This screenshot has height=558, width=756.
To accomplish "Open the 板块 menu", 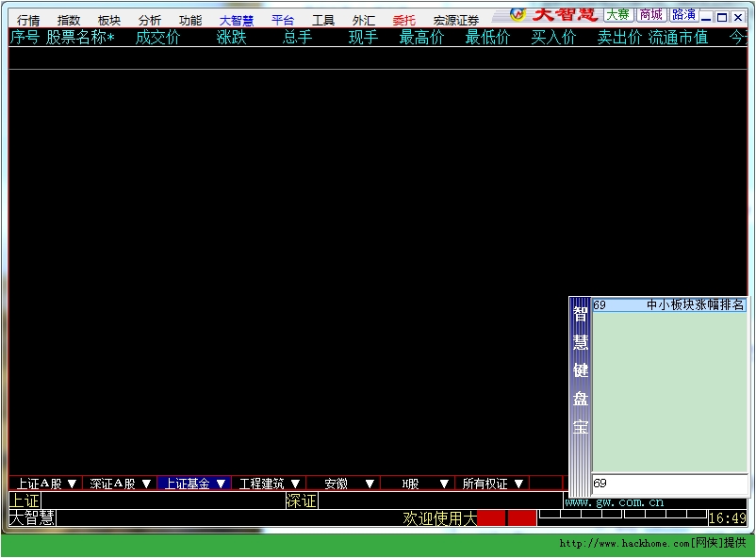I will [109, 20].
